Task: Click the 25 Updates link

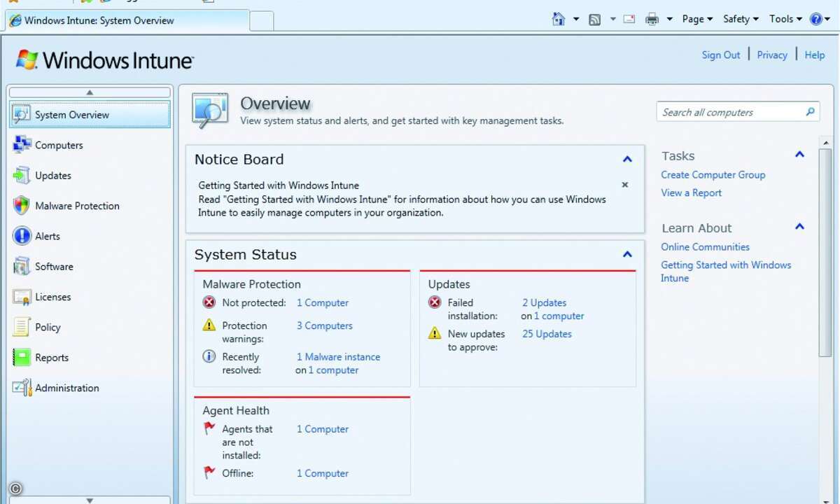Action: coord(547,335)
